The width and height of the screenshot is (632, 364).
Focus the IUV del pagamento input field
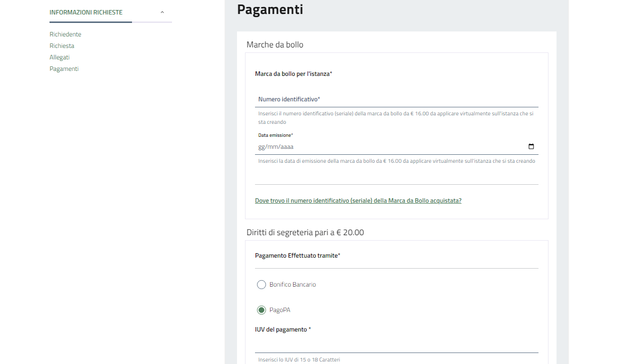pos(396,345)
